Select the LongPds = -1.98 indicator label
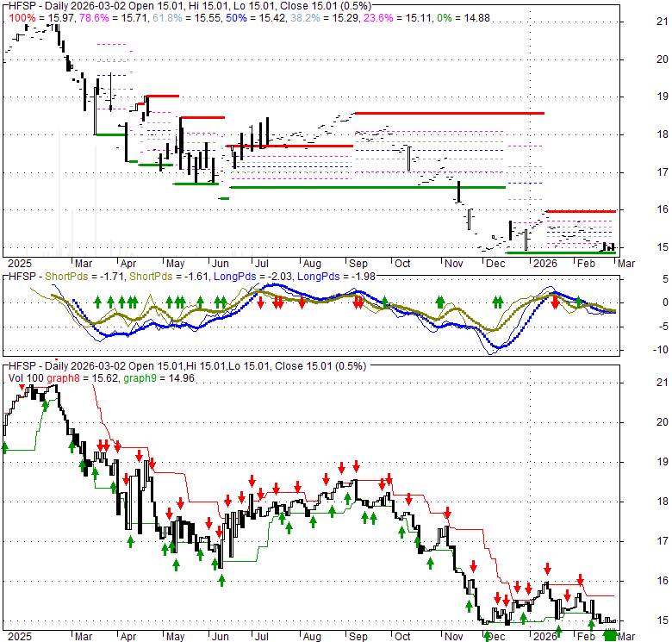Viewport: 672px width, 642px height. tap(336, 277)
